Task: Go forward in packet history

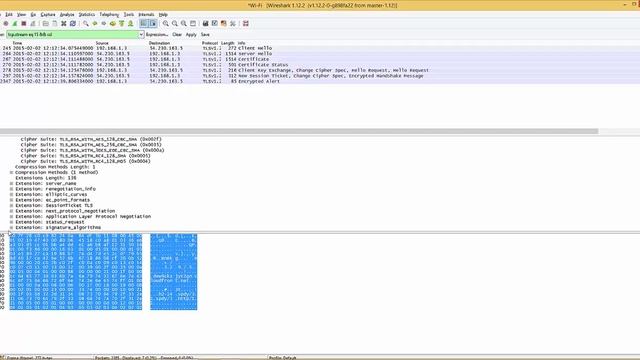Action: click(104, 24)
